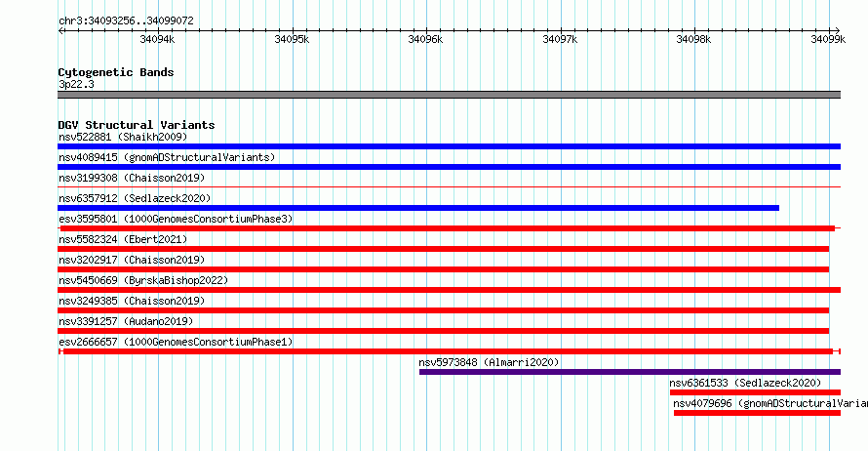Select the red bar under nsv3391257

tap(444, 331)
